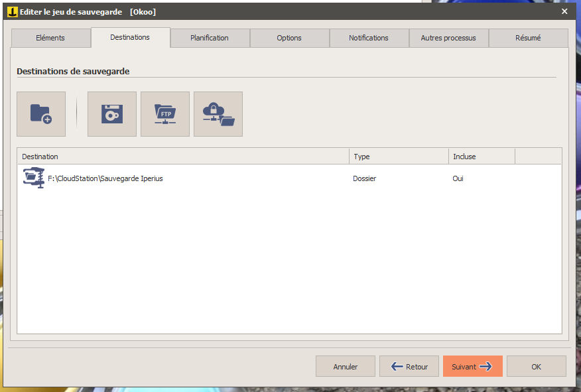581x392 pixels.
Task: Click the Destination column header
Action: click(182, 157)
